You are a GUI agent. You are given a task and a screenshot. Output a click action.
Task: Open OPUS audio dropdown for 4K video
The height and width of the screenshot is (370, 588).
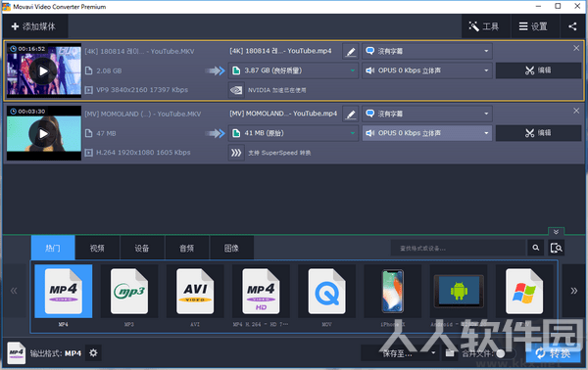pyautogui.click(x=426, y=70)
